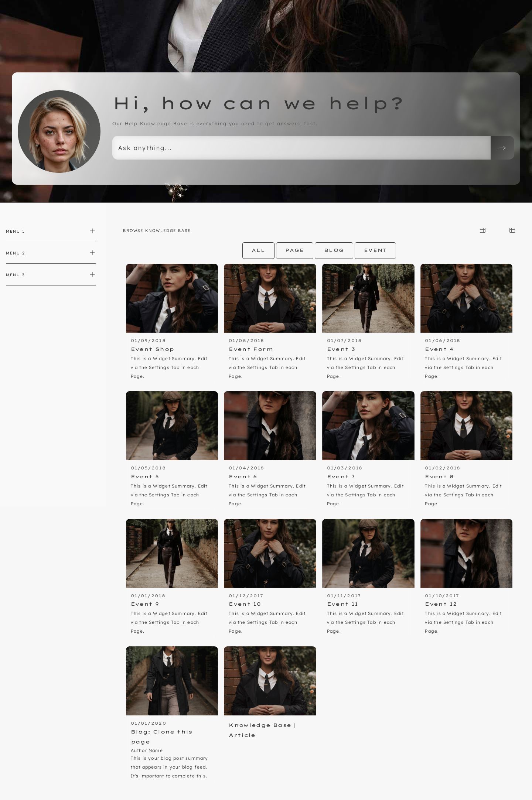
Task: Select the ALL filter tab
Action: 258,250
